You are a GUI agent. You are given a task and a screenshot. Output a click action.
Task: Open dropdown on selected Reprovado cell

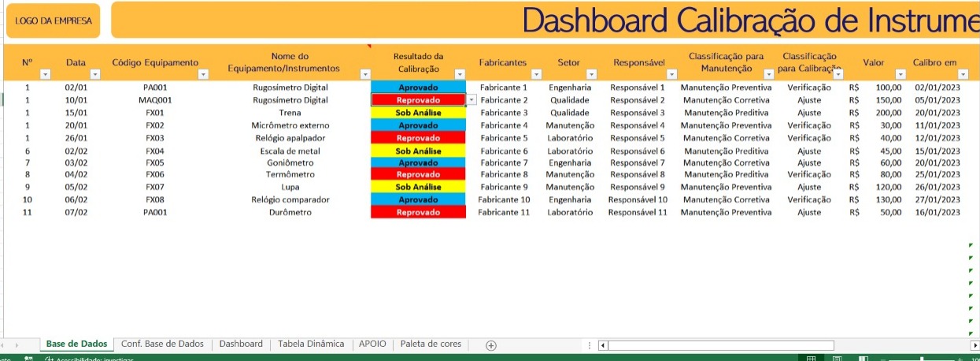tap(472, 100)
